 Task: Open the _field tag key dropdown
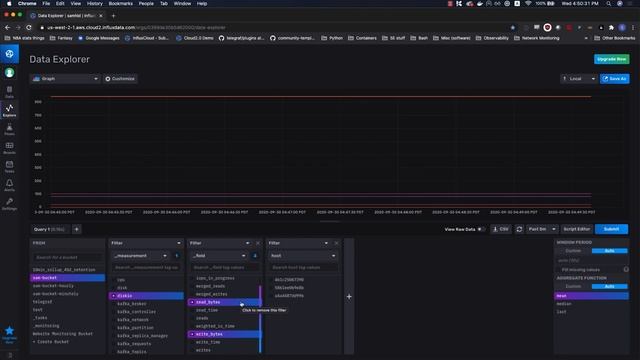click(x=219, y=256)
